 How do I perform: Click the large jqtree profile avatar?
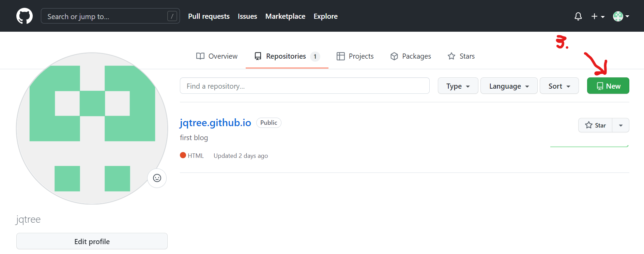pyautogui.click(x=92, y=129)
